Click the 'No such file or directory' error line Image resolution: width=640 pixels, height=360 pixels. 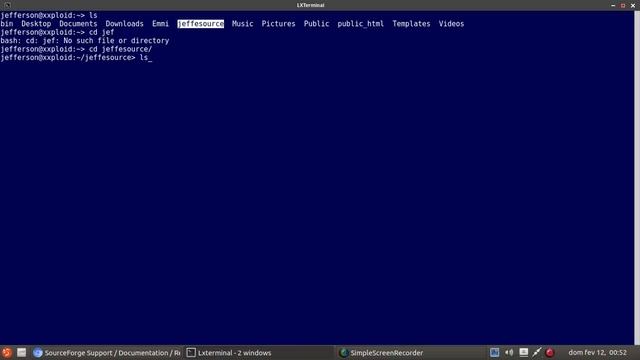coord(85,40)
